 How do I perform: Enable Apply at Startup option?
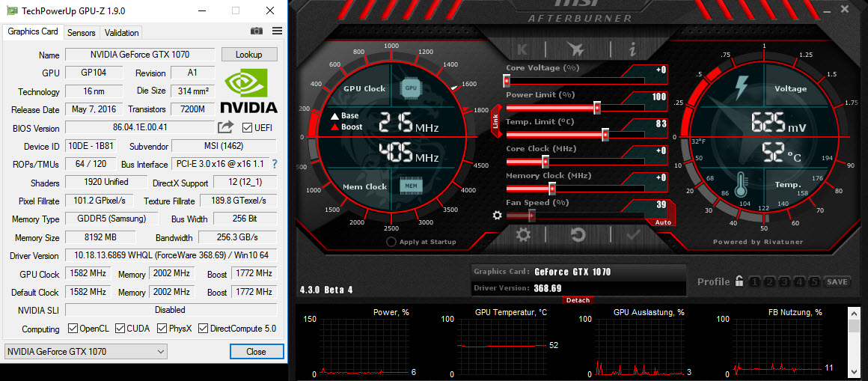(x=391, y=242)
